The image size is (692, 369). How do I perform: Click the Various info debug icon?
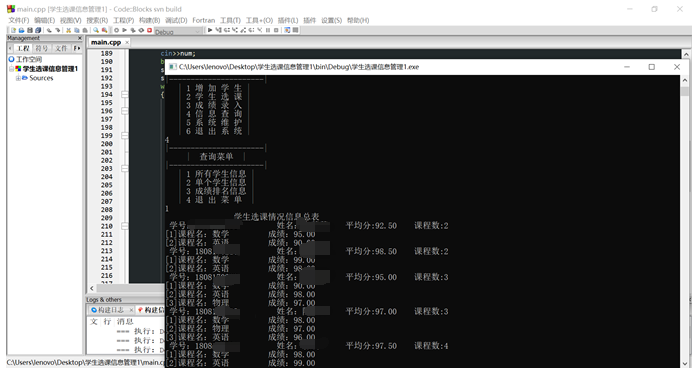pos(295,30)
